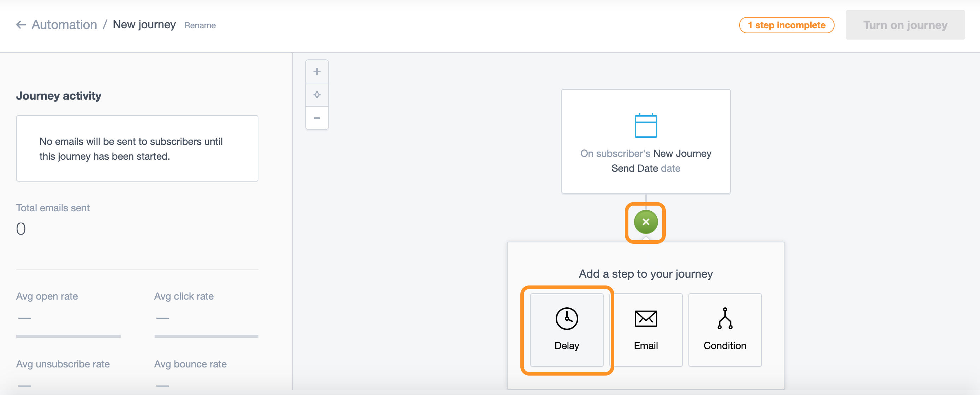This screenshot has height=395, width=980.
Task: Click the branch icon for Condition
Action: point(725,318)
